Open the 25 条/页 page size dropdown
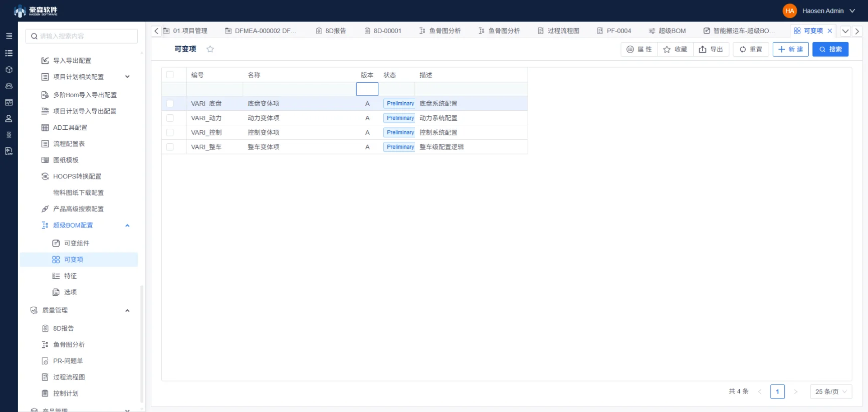Image resolution: width=868 pixels, height=412 pixels. click(831, 391)
